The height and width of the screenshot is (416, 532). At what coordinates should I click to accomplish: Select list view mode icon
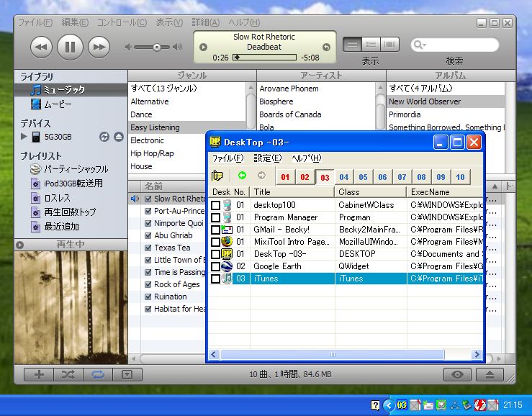(352, 44)
